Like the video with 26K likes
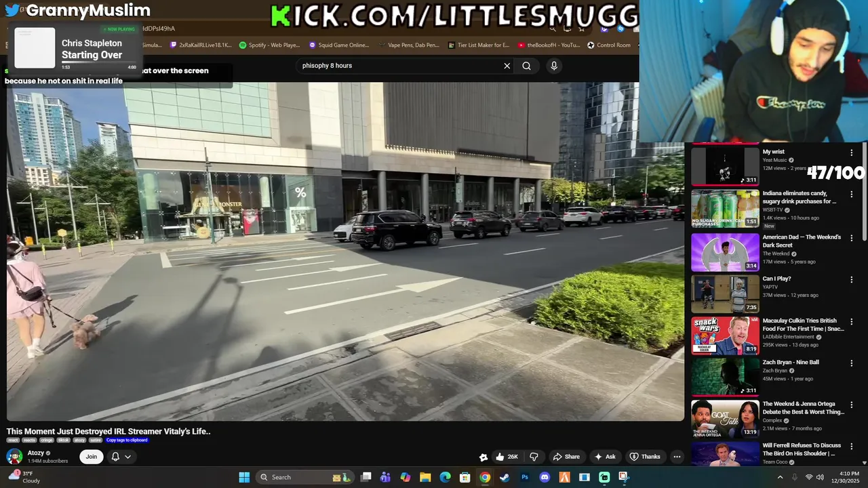The width and height of the screenshot is (868, 488). (507, 457)
